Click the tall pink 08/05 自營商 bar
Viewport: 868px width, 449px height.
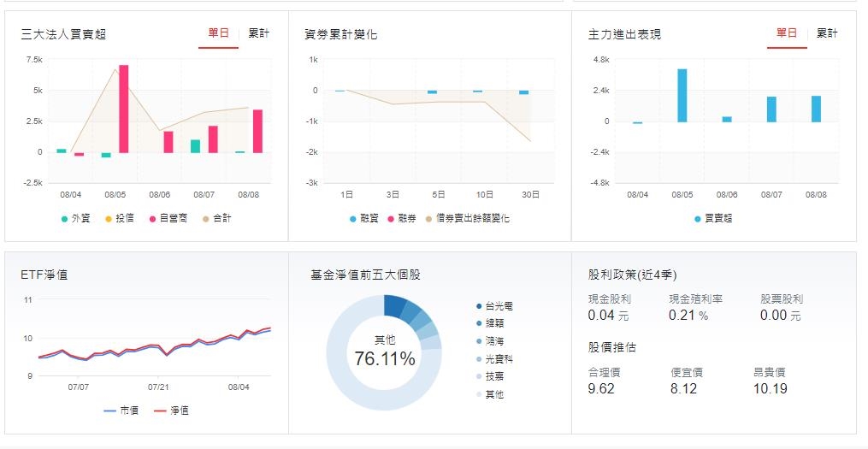click(123, 109)
